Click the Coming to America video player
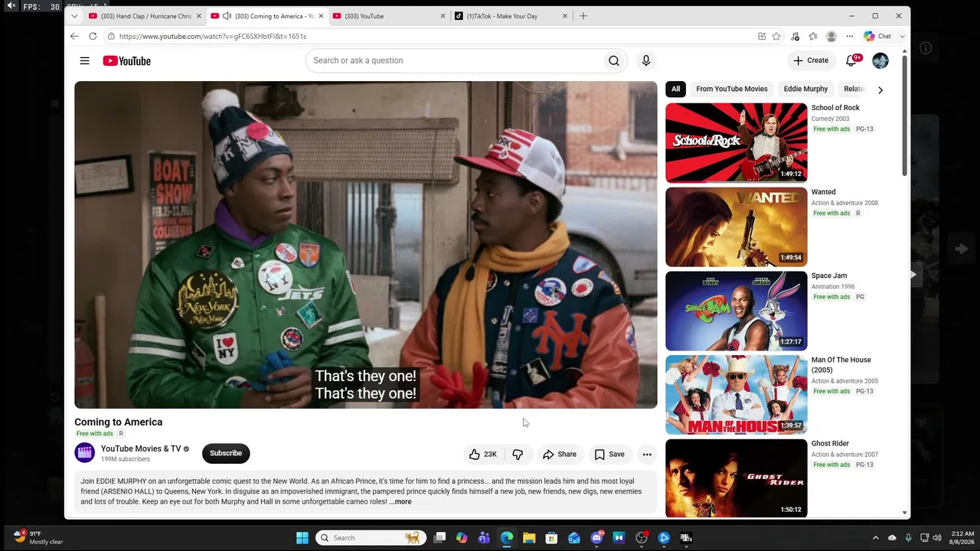Image resolution: width=980 pixels, height=551 pixels. 366,245
